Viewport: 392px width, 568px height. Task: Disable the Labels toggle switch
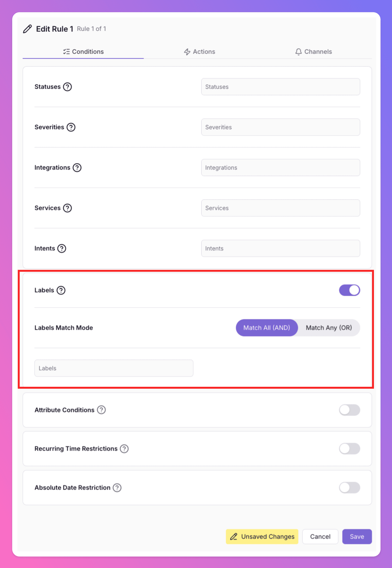349,290
